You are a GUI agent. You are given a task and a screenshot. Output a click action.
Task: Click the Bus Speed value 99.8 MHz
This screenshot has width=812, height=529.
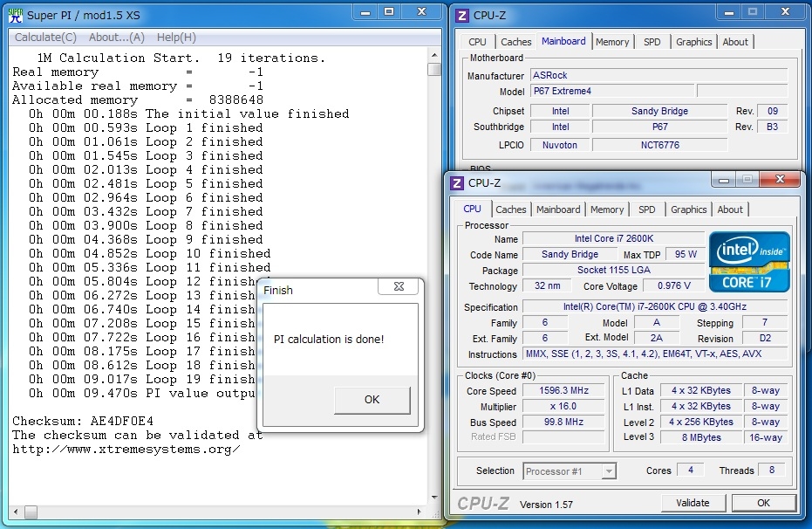click(563, 422)
